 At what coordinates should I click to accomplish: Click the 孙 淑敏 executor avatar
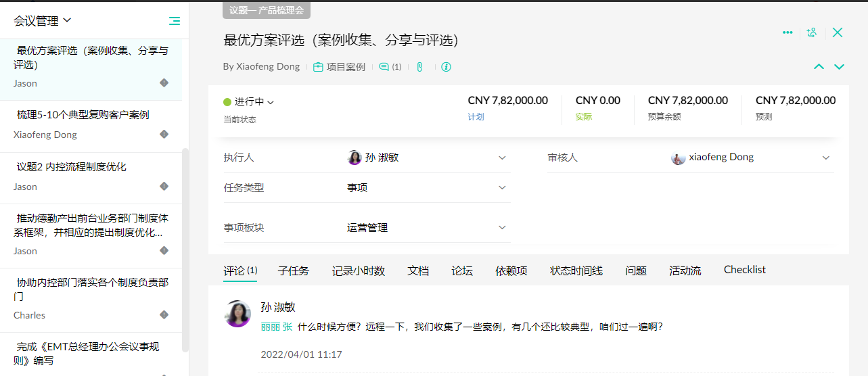[355, 158]
